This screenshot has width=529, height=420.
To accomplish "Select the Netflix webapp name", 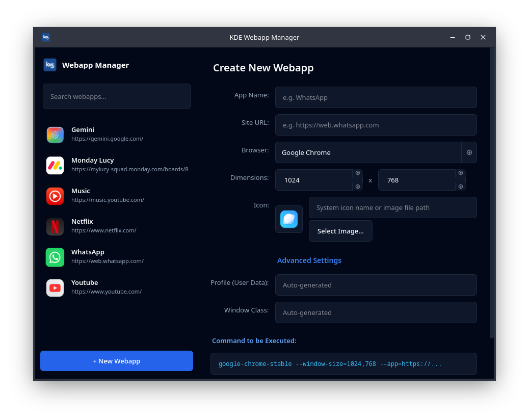I will point(82,222).
